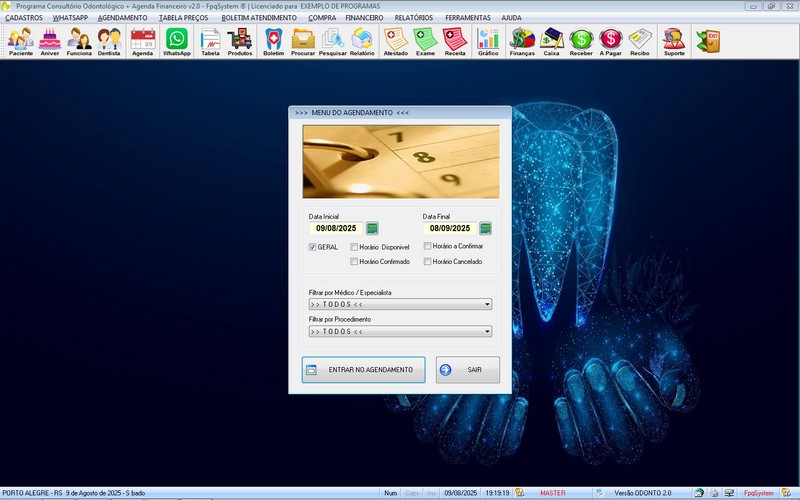Click the ENTRAR NO AGENDAMENTO button

coord(363,370)
